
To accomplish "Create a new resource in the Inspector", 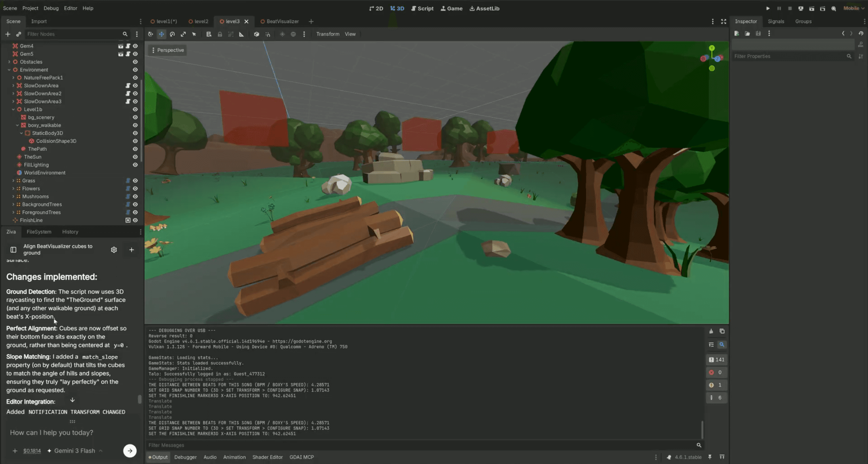I will (736, 34).
